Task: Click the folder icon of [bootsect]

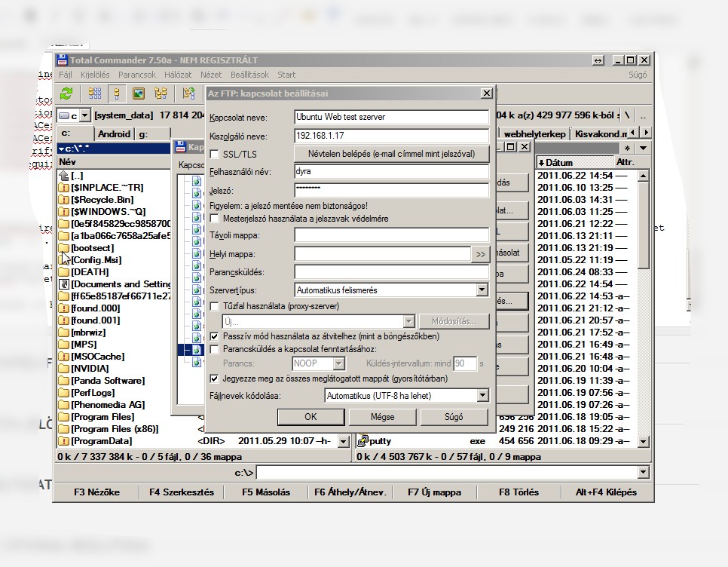Action: [64, 248]
